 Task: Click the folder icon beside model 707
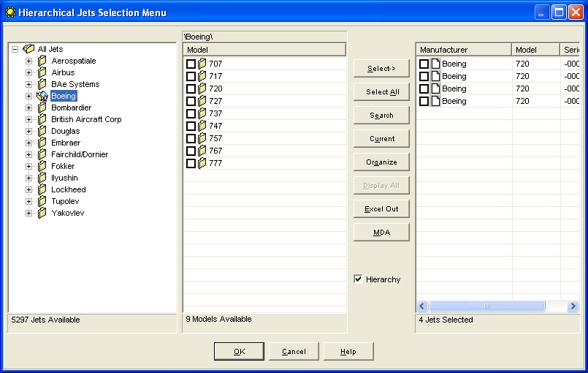point(202,64)
